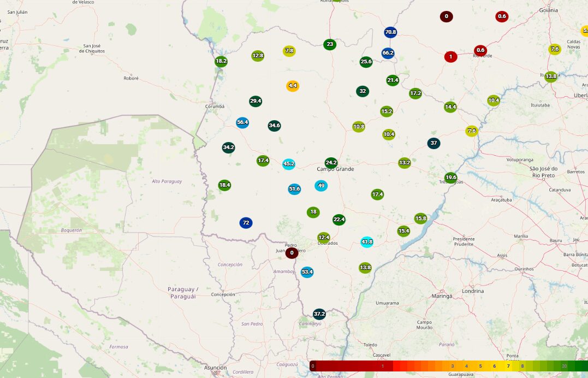Click the Campo Grande city label
Screen dimensions: 588x378
pyautogui.click(x=335, y=169)
